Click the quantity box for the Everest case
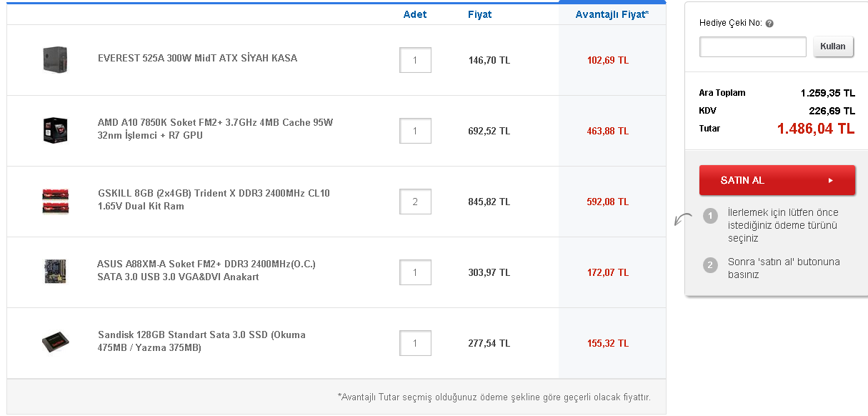Viewport: 868px width, 416px height. pos(415,60)
